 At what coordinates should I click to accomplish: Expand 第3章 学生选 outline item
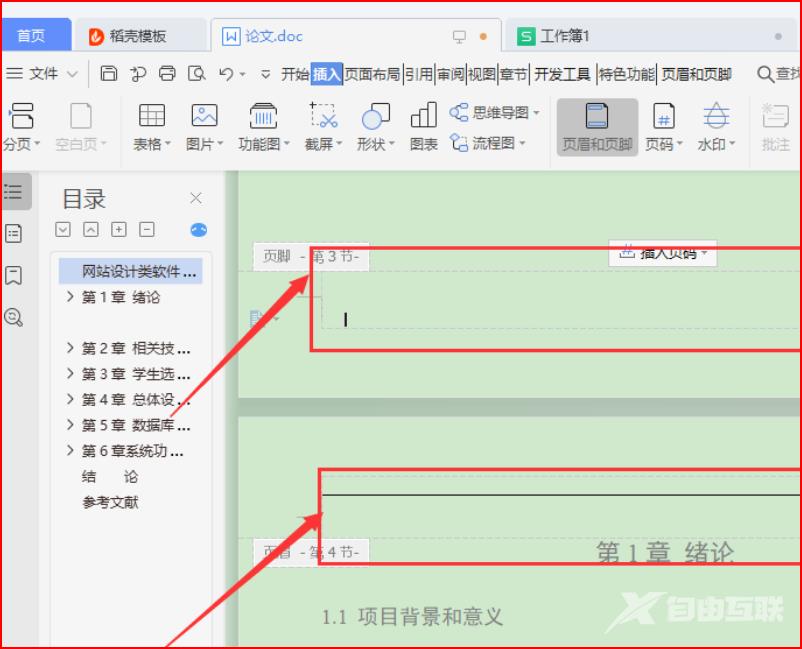(x=70, y=373)
